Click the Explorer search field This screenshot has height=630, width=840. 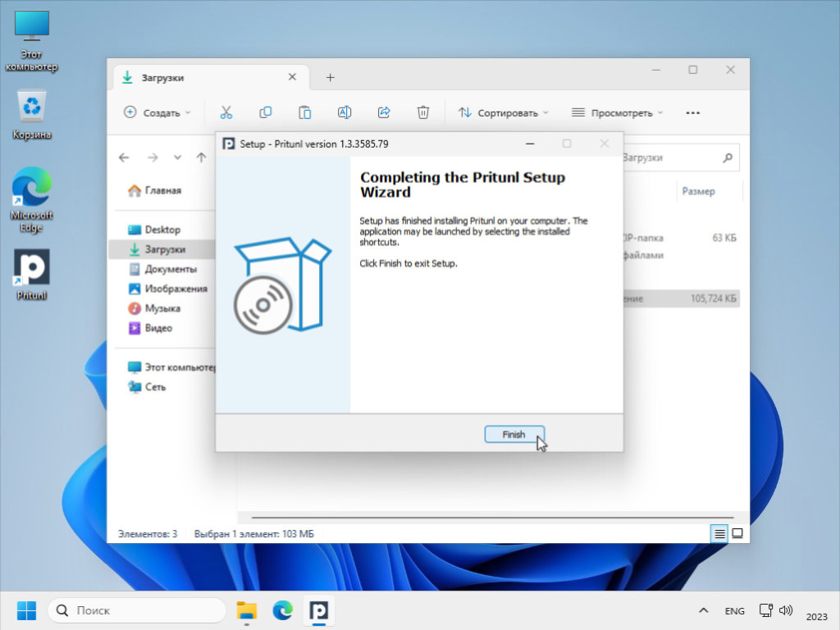point(682,157)
